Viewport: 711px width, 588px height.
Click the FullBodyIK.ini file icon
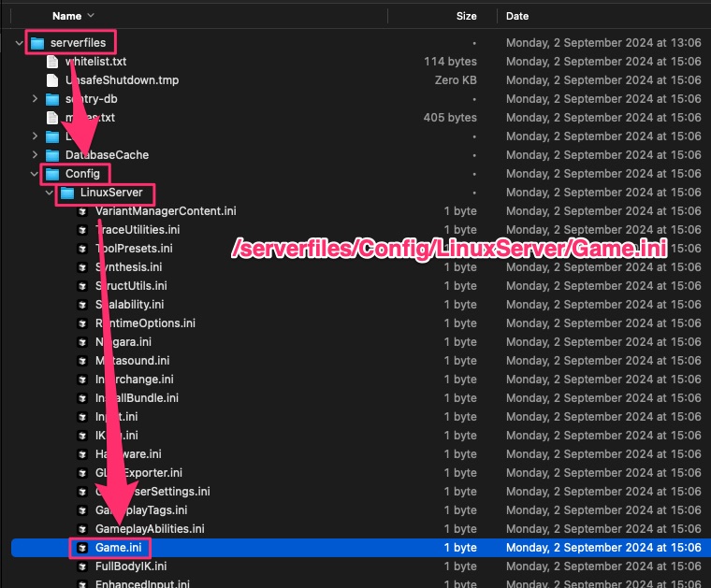[x=82, y=566]
